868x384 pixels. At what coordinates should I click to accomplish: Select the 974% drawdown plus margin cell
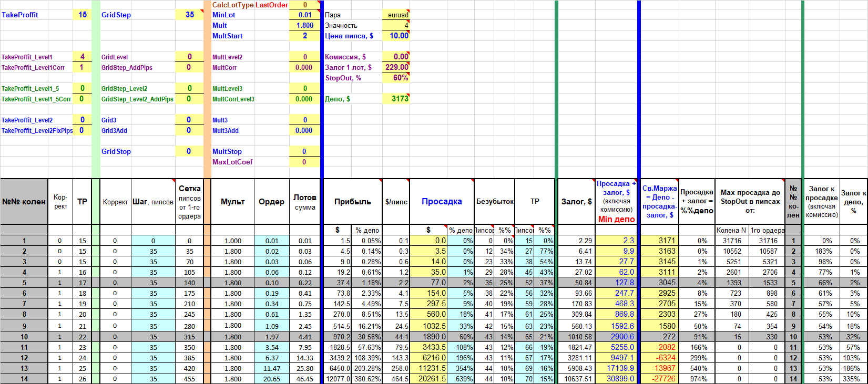[x=697, y=379]
